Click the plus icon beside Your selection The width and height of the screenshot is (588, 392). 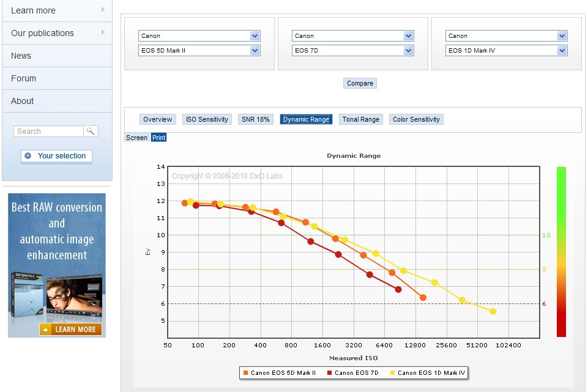pyautogui.click(x=28, y=156)
